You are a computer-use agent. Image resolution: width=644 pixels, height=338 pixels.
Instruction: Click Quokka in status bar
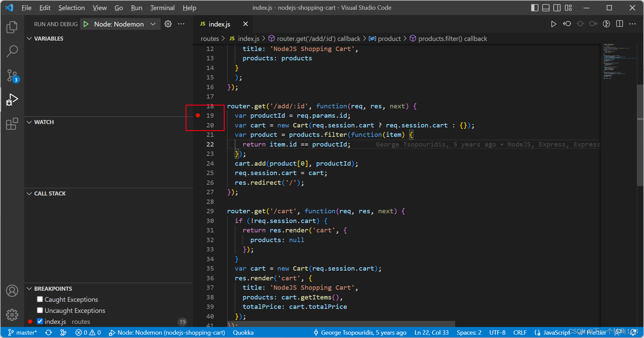(243, 332)
